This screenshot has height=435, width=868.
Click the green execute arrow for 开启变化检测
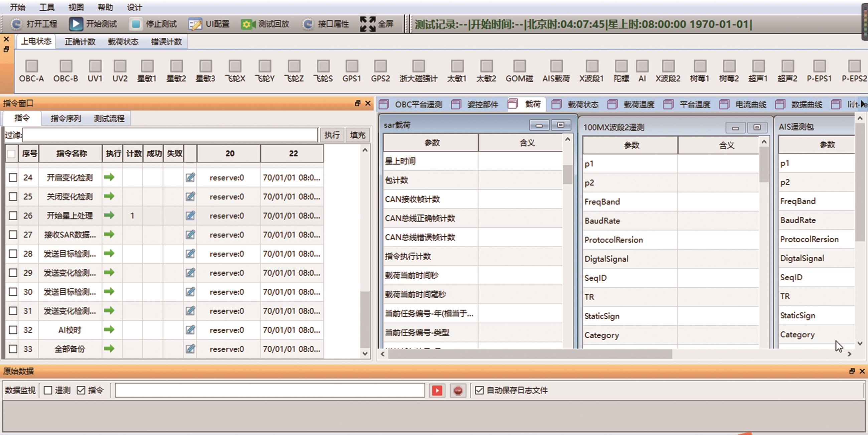click(x=109, y=177)
